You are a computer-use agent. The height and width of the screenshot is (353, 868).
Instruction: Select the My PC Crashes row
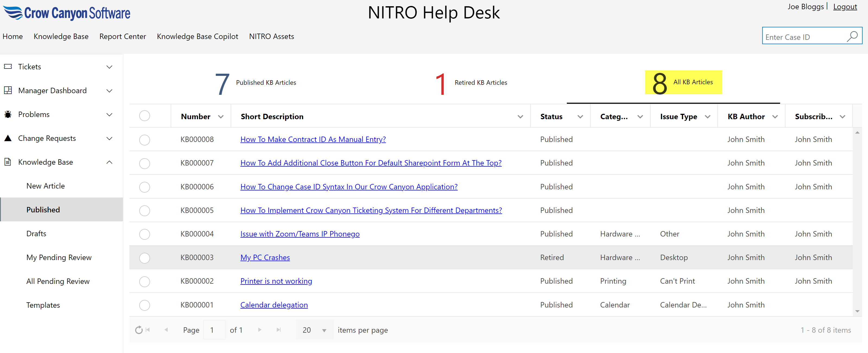145,258
